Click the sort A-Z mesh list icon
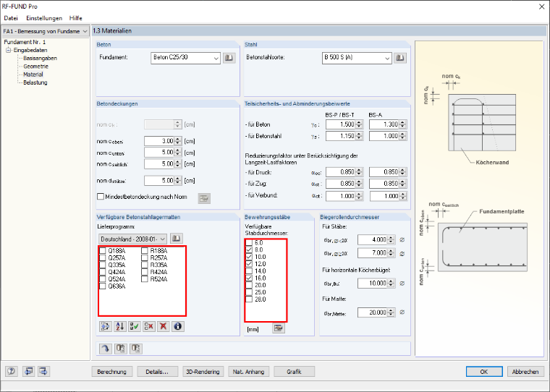Screen dimensions: 550x392 coord(119,326)
